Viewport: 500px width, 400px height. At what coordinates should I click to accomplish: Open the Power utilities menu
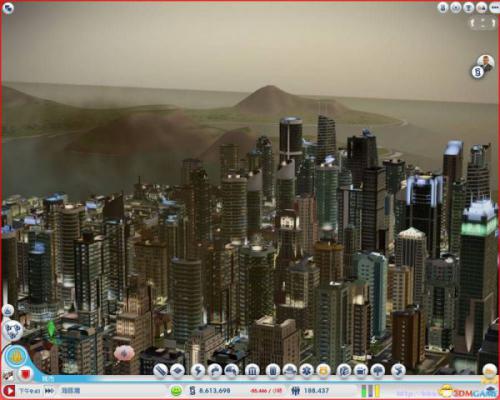click(198, 370)
